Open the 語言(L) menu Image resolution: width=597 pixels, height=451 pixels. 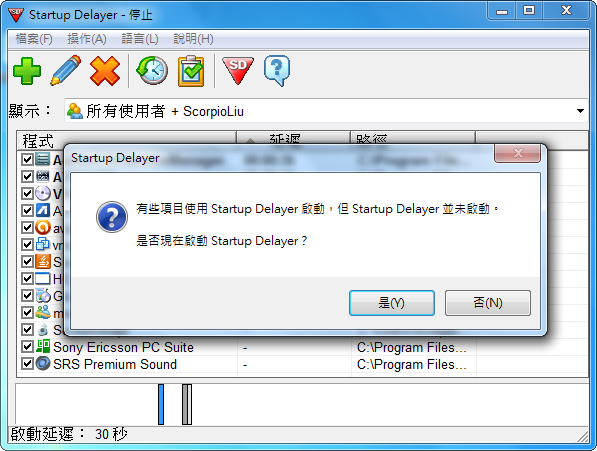click(140, 39)
